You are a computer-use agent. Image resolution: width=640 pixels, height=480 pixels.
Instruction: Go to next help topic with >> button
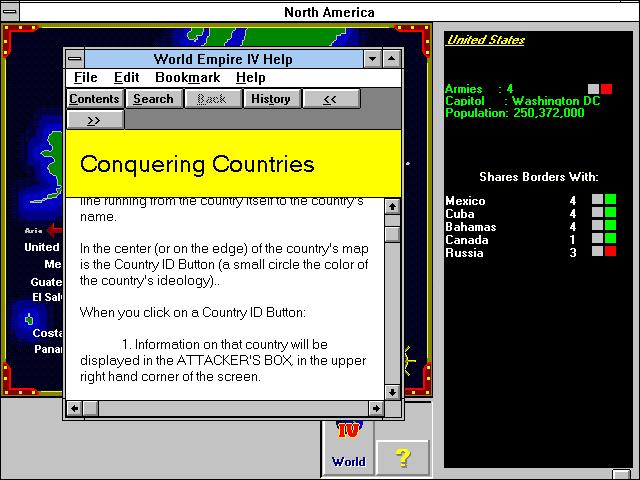[x=94, y=120]
